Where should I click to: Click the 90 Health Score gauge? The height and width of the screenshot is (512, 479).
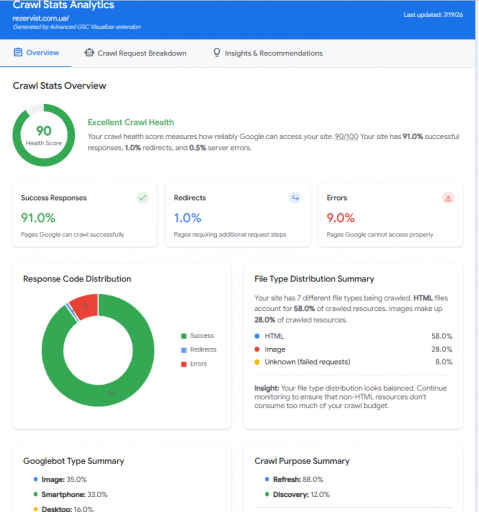coord(44,135)
